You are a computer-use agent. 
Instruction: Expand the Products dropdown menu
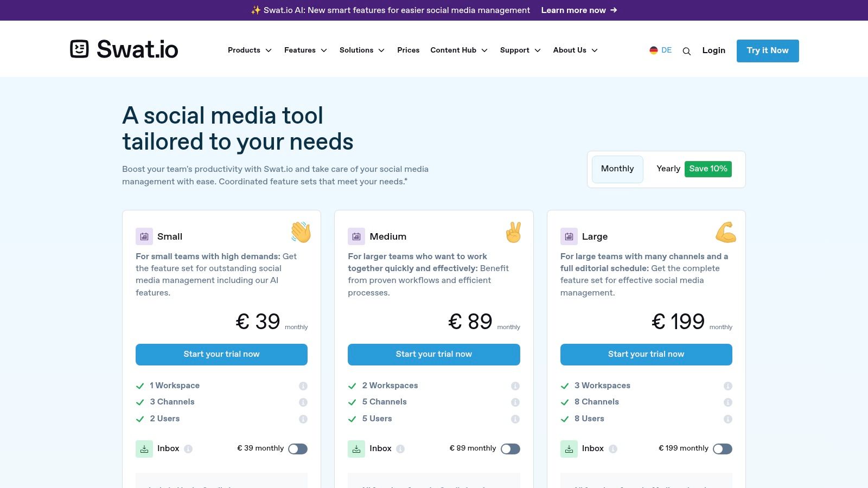[x=250, y=50]
